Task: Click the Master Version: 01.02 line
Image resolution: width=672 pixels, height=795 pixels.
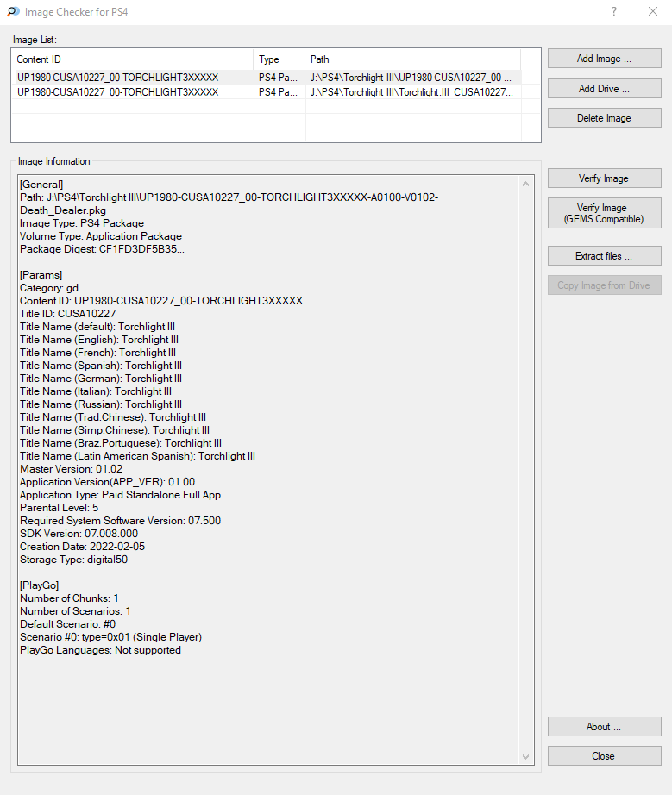Action: click(x=71, y=468)
